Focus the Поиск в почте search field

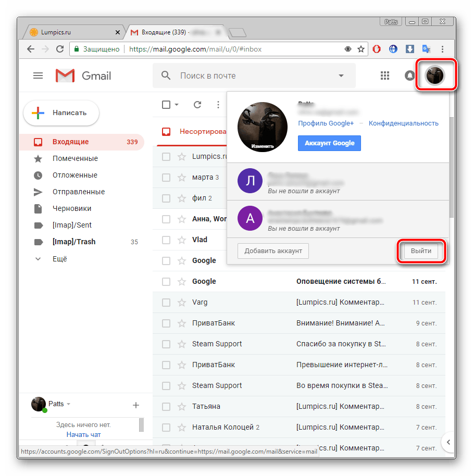(x=254, y=76)
